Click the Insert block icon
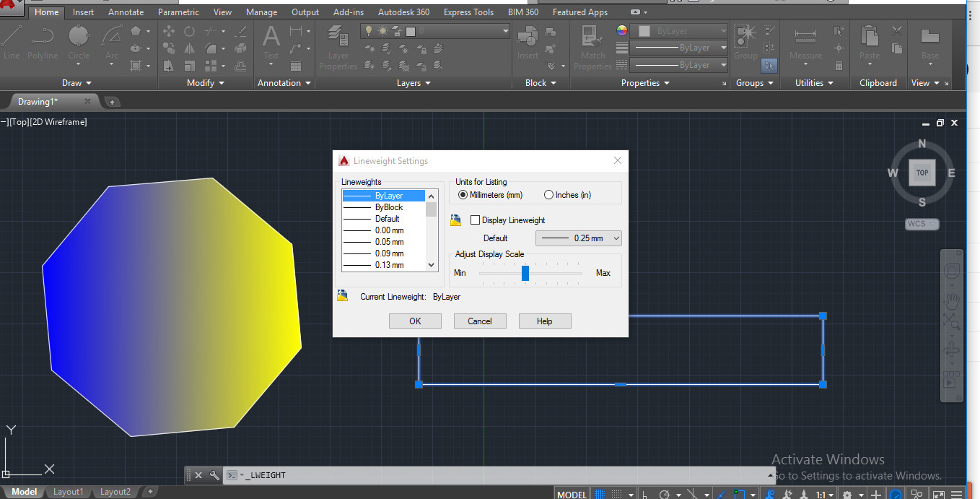980x499 pixels. [x=526, y=38]
